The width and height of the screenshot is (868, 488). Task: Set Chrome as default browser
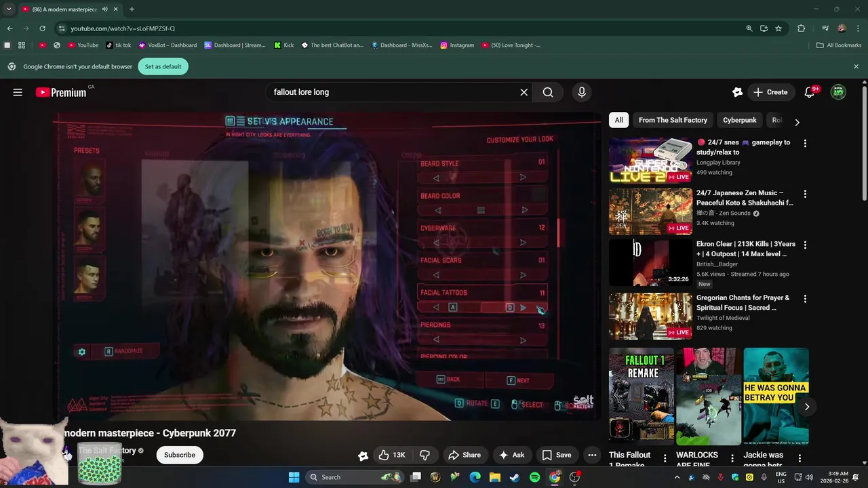163,66
